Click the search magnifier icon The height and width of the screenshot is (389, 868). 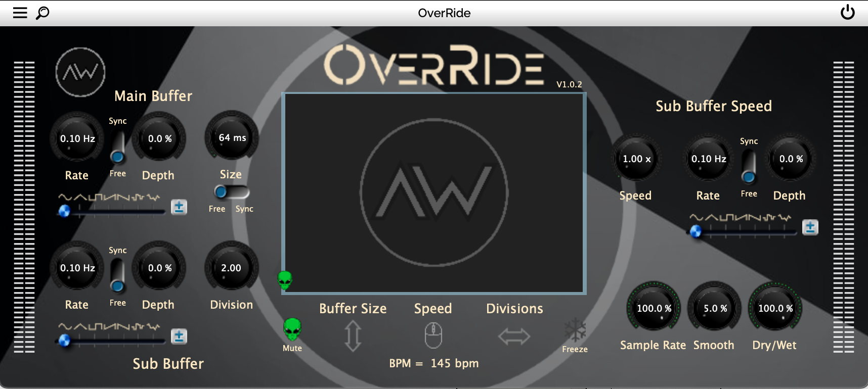43,13
